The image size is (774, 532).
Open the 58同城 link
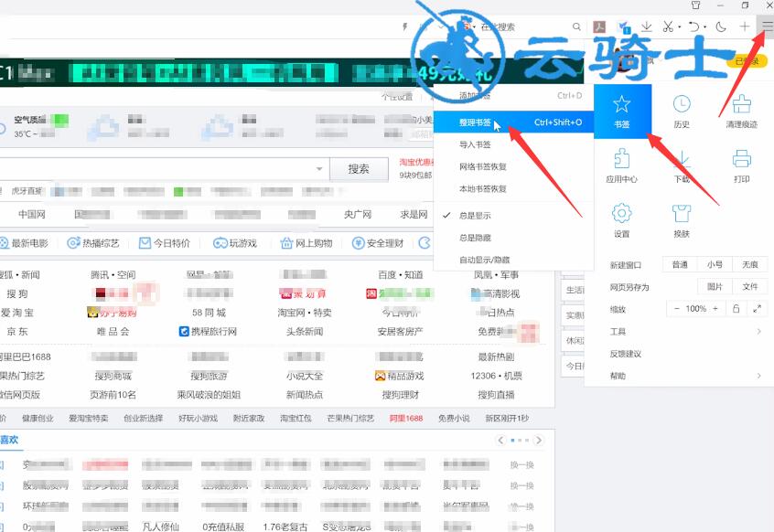(209, 313)
